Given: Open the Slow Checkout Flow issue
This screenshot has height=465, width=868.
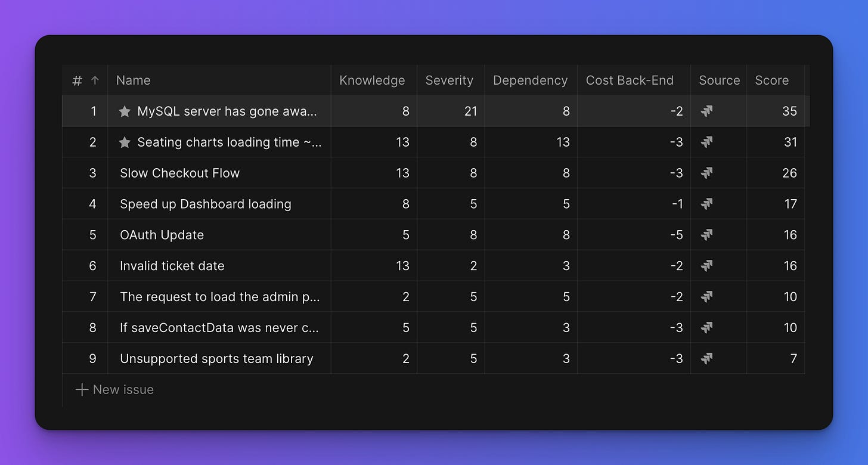Looking at the screenshot, I should tap(179, 173).
